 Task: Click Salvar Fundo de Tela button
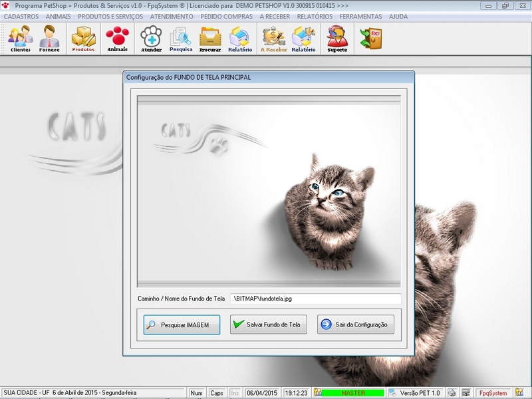(269, 325)
